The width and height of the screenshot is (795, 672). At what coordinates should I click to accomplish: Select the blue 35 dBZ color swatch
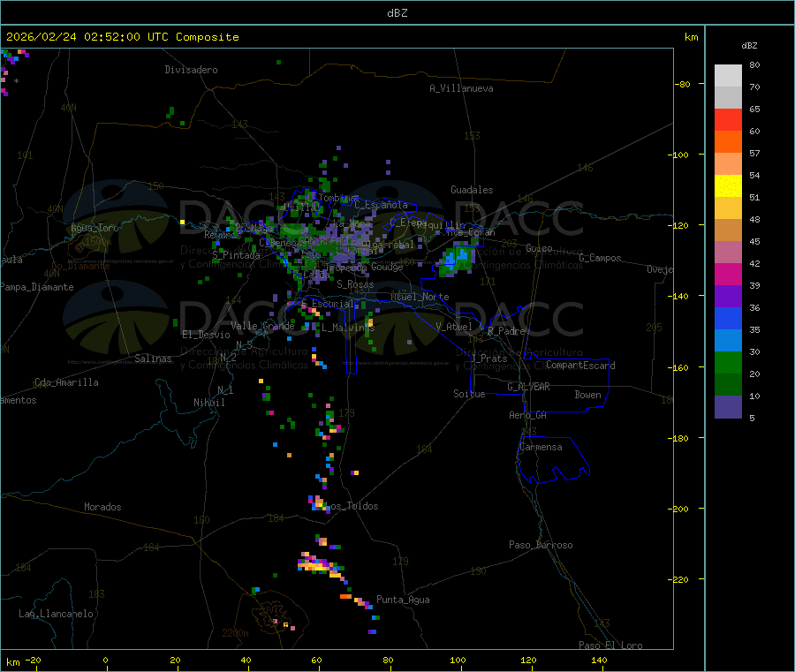point(728,318)
